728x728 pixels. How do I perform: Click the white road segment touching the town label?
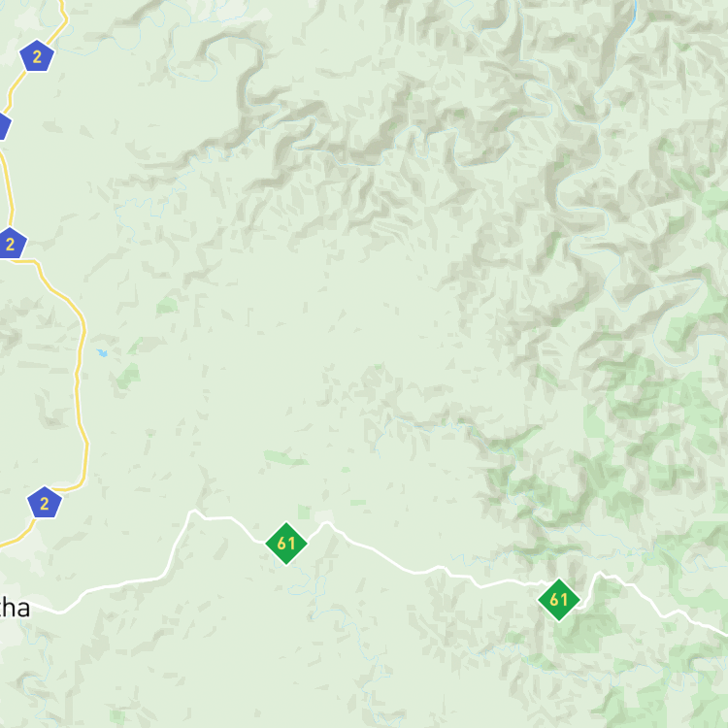[x=47, y=609]
